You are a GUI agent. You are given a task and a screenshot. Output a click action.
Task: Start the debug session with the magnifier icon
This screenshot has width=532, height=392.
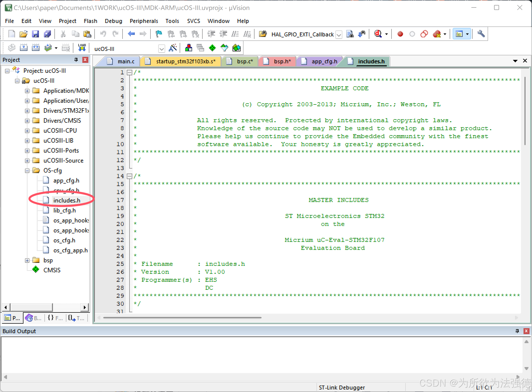[378, 34]
